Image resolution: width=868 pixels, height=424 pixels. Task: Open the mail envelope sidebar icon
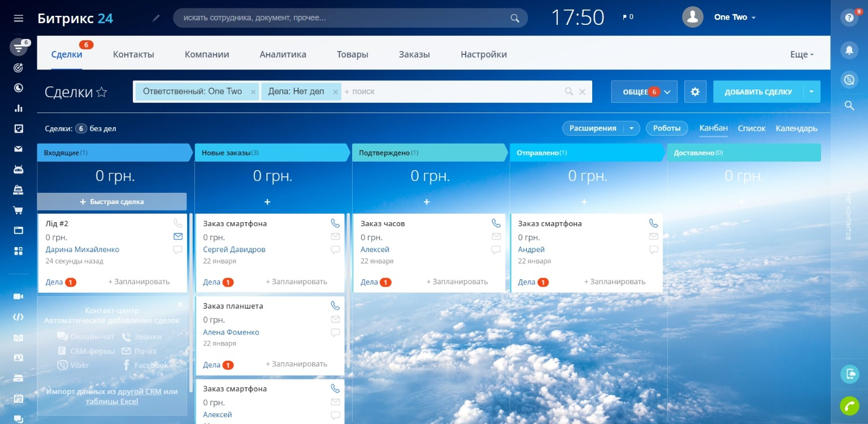pos(18,149)
